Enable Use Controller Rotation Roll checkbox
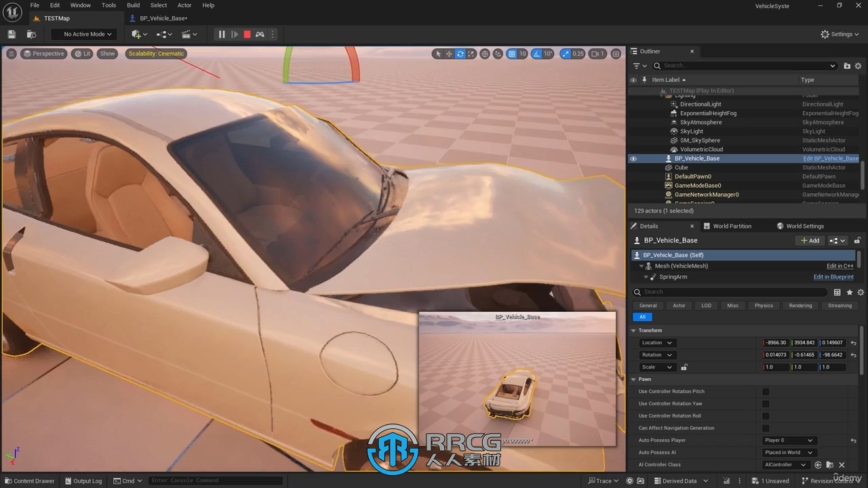The image size is (868, 488). pos(766,416)
